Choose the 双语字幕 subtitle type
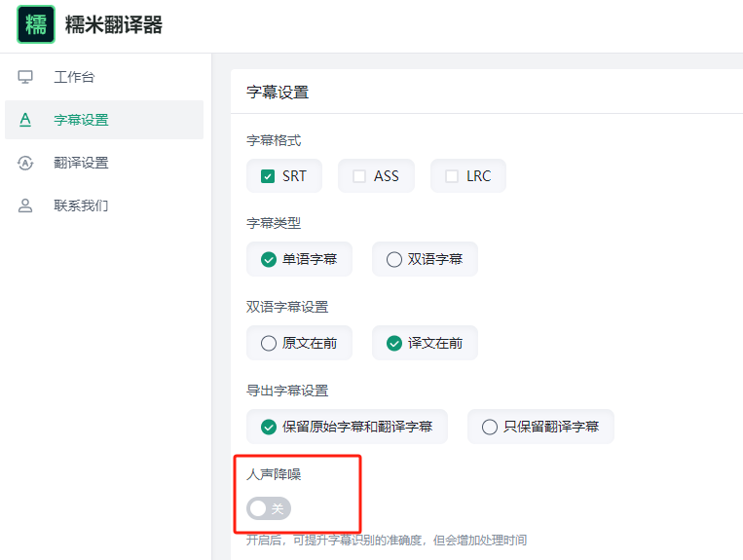This screenshot has height=560, width=743. pyautogui.click(x=394, y=259)
